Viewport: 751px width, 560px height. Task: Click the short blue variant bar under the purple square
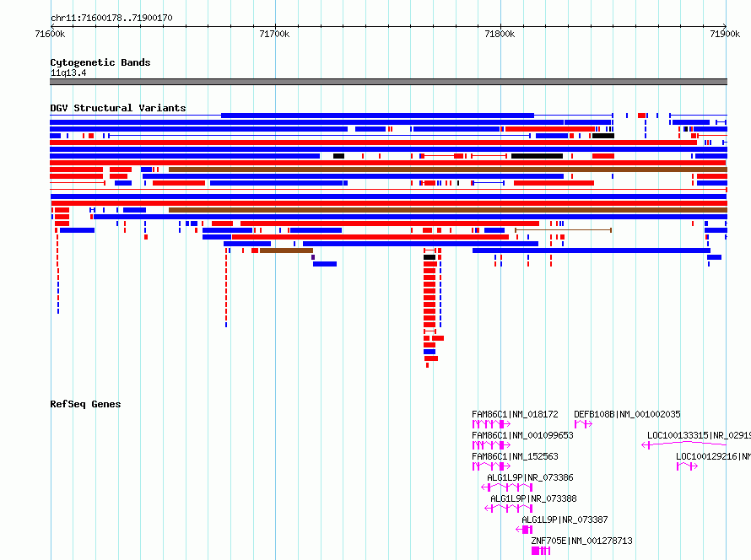(325, 264)
